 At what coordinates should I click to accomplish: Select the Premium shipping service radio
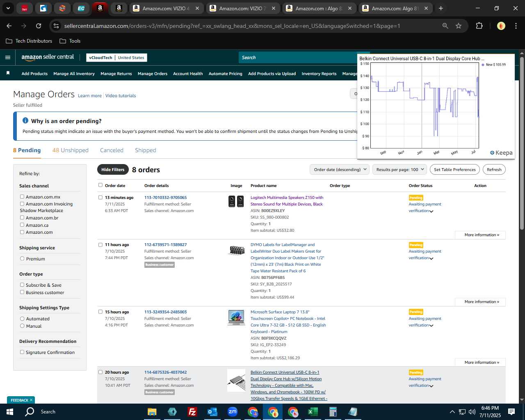[x=22, y=258]
